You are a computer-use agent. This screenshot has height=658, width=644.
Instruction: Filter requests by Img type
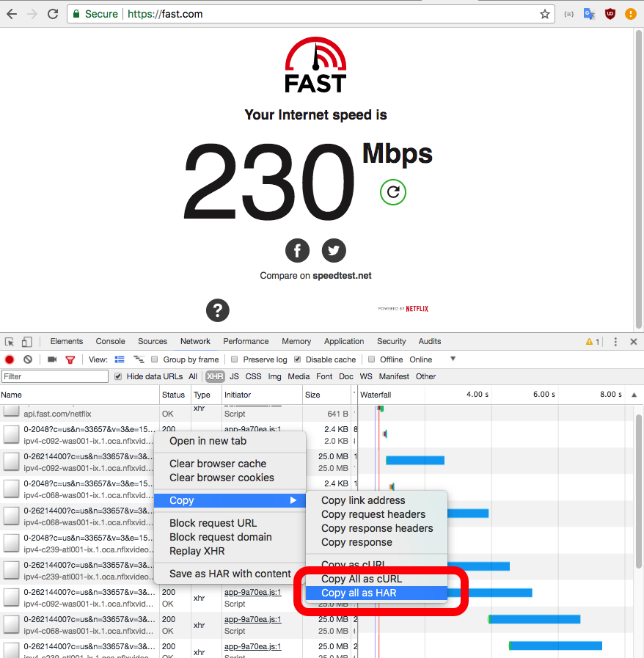274,376
